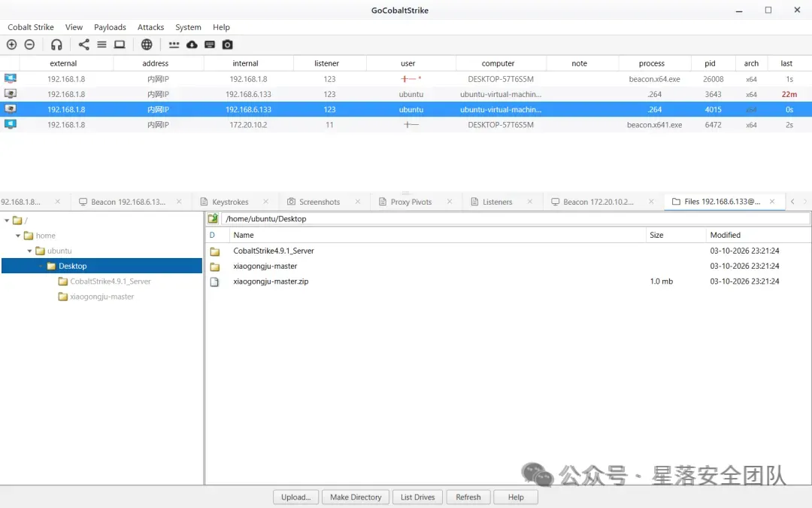Open keystrokes via keyboard icon

pos(210,44)
